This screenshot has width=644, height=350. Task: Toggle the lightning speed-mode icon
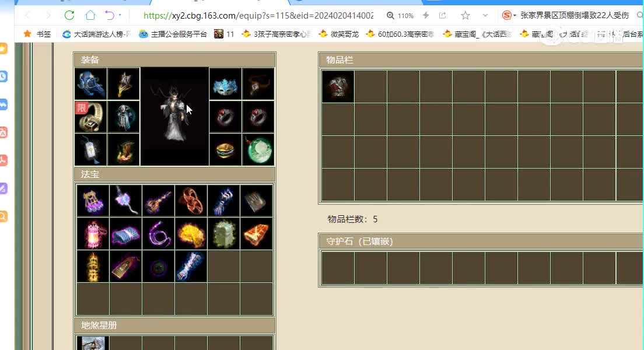426,16
